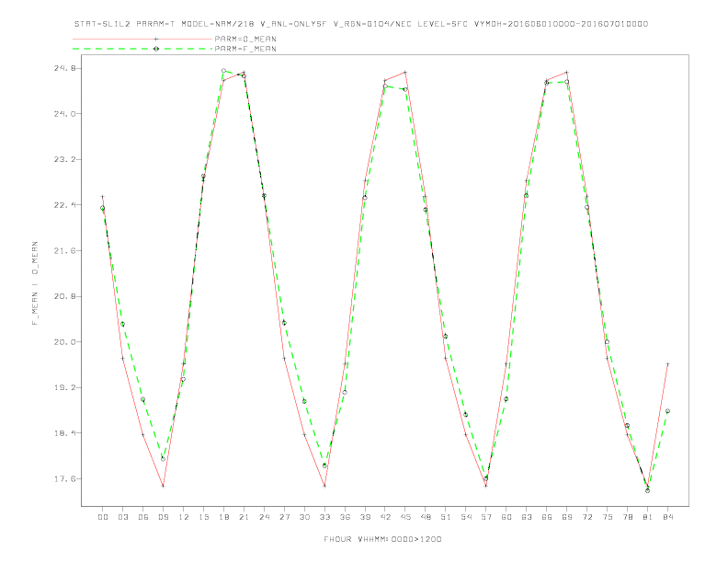Select the F_MEAN circle marker at hour 33 trough

pyautogui.click(x=324, y=465)
